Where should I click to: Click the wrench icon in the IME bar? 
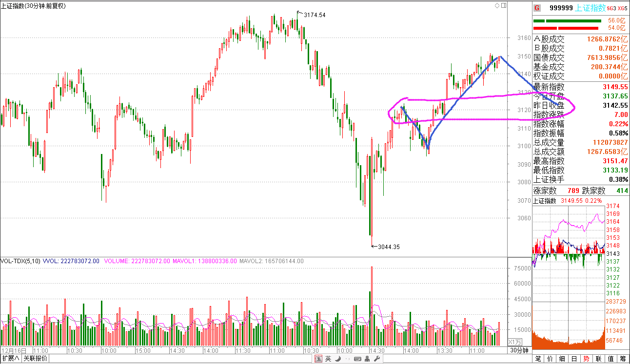point(377,359)
